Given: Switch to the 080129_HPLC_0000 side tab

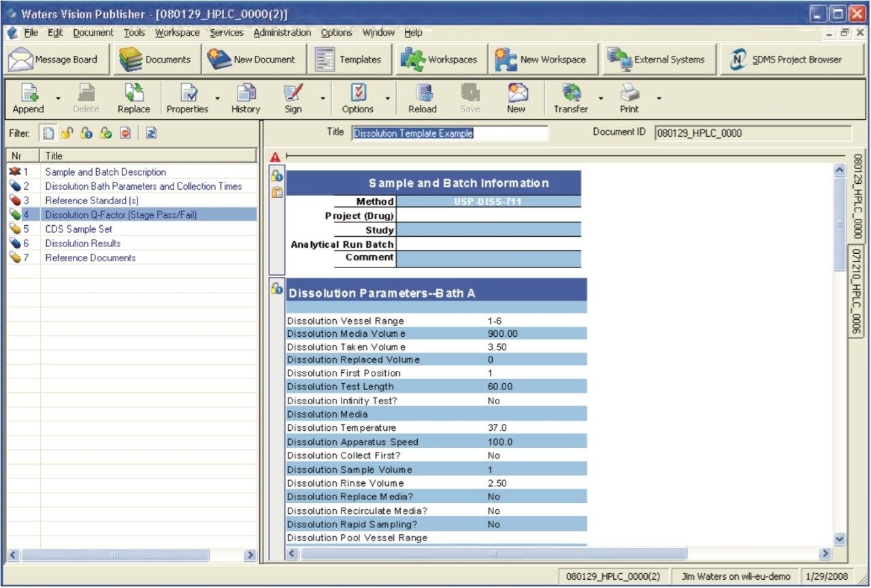Looking at the screenshot, I should [x=857, y=197].
